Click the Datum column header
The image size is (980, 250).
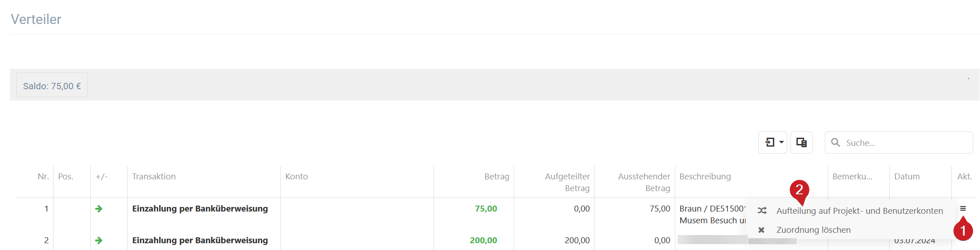907,177
